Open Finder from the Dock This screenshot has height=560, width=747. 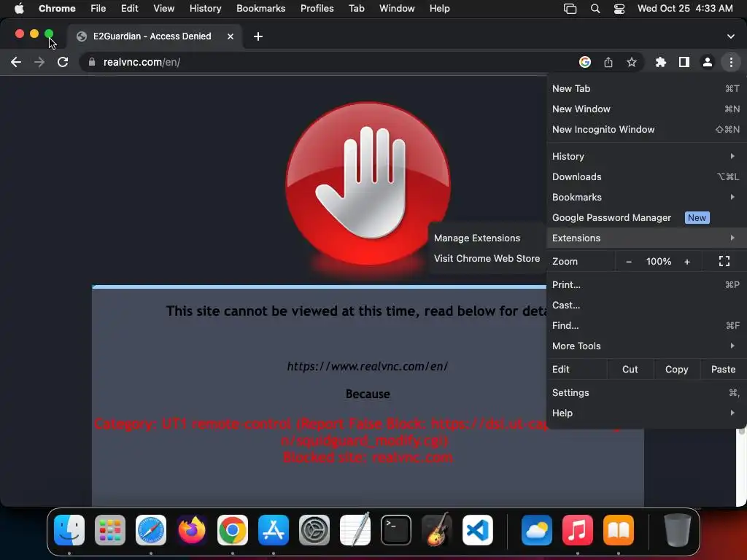(69, 530)
